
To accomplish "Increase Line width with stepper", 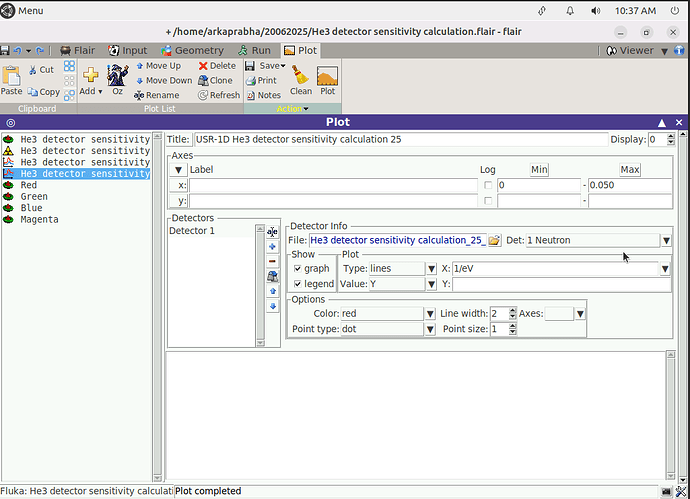I will click(513, 311).
